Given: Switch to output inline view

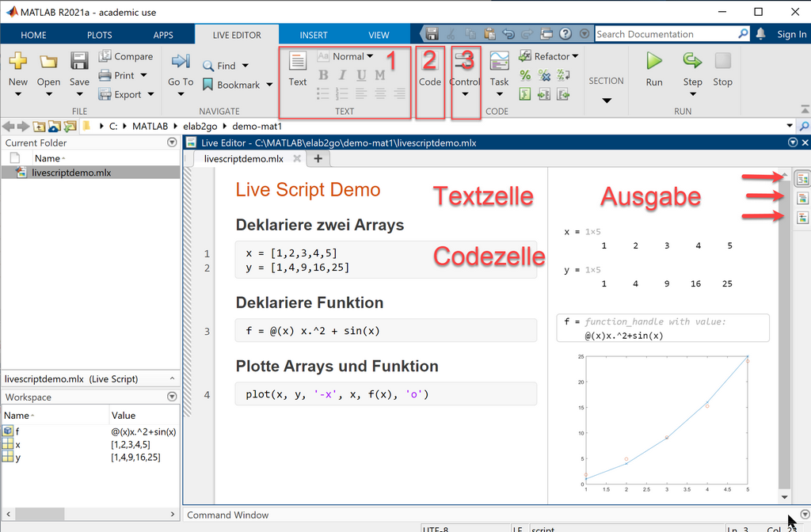Looking at the screenshot, I should click(803, 199).
